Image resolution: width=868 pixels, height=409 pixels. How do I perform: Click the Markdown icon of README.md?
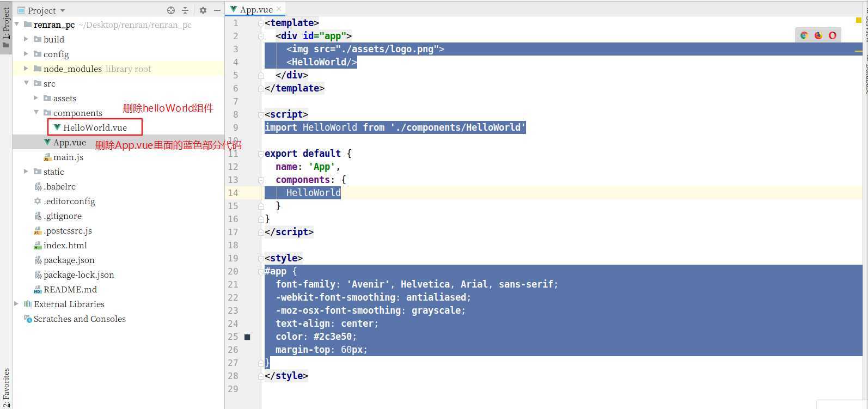point(38,290)
